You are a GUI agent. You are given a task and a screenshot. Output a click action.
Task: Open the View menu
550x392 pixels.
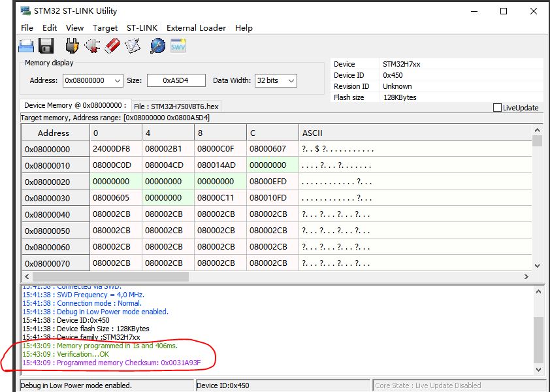[74, 27]
